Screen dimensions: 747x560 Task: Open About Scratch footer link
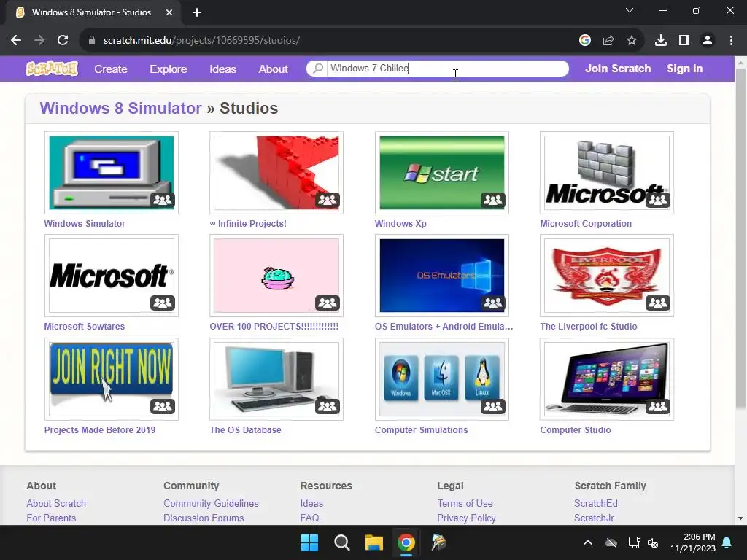[x=56, y=503]
